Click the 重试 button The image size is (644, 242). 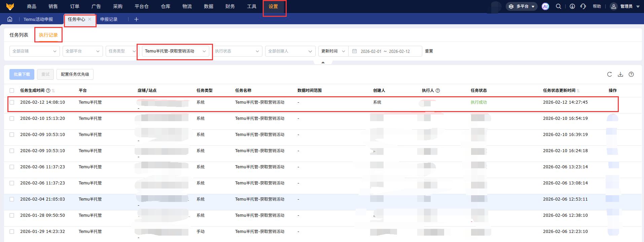pos(45,74)
